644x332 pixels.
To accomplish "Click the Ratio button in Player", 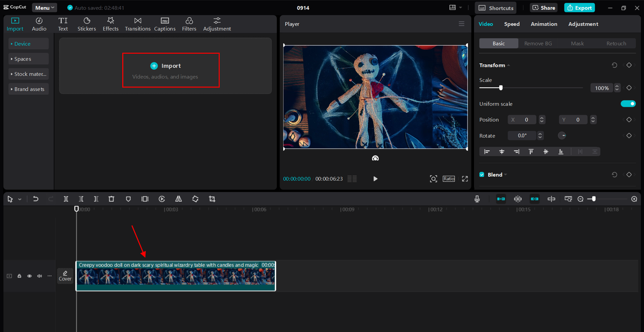I will click(449, 179).
